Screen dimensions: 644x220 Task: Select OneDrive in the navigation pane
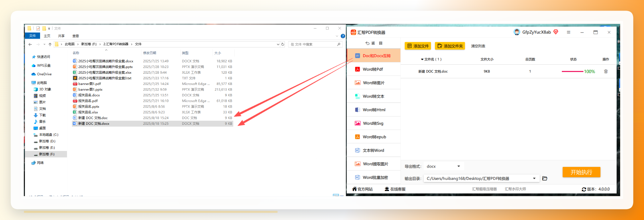point(42,74)
